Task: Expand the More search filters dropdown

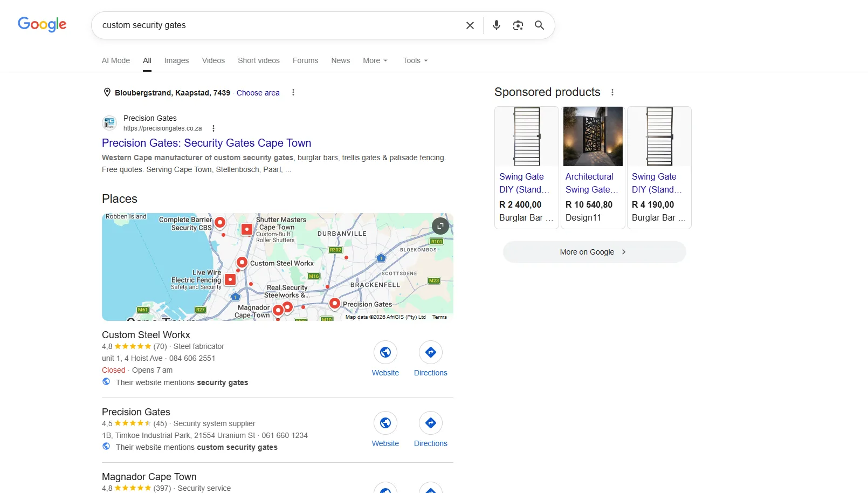Action: [x=375, y=60]
